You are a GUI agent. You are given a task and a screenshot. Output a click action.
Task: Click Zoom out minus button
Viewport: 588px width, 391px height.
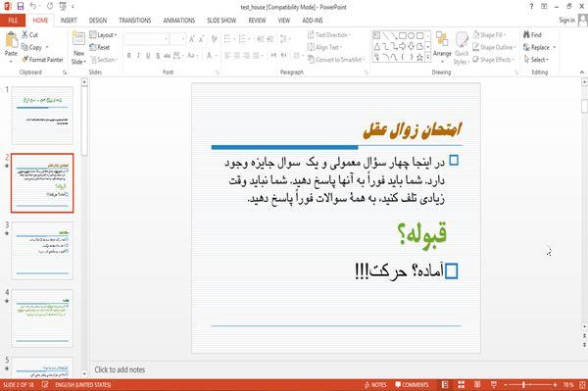[506, 384]
